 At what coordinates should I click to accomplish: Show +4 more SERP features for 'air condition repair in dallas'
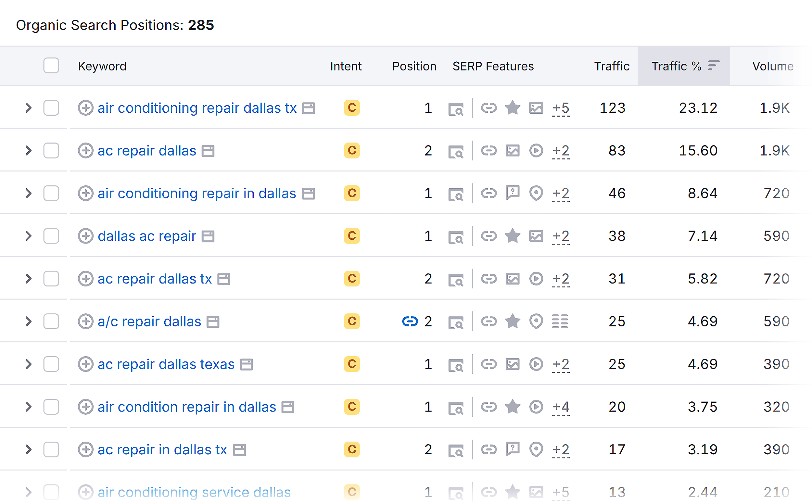tap(561, 407)
